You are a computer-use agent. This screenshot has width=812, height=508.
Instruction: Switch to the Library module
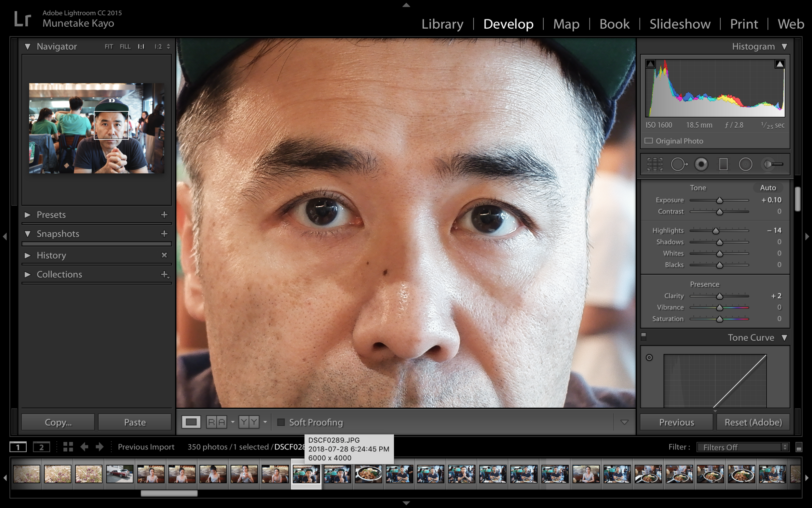[x=442, y=24]
